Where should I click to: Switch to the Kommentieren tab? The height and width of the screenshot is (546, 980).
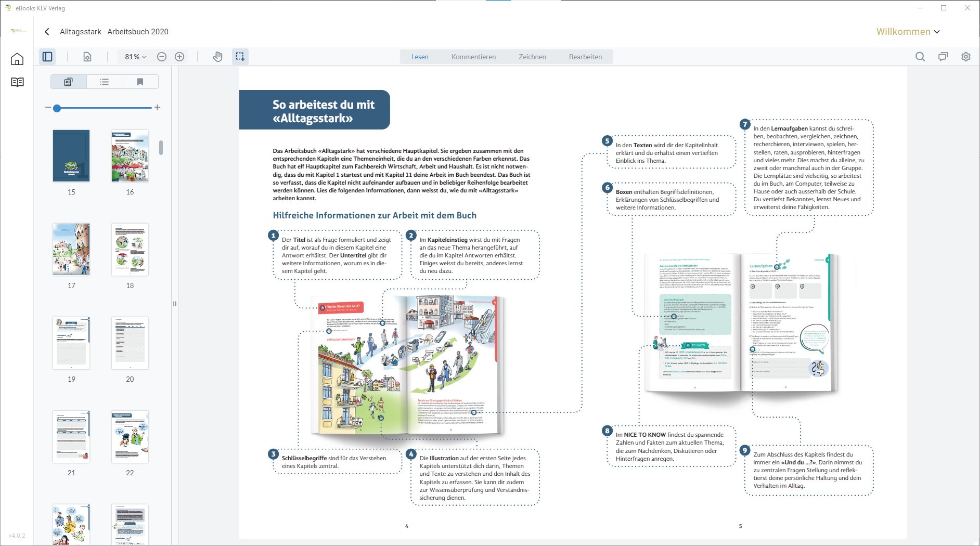[x=473, y=57]
